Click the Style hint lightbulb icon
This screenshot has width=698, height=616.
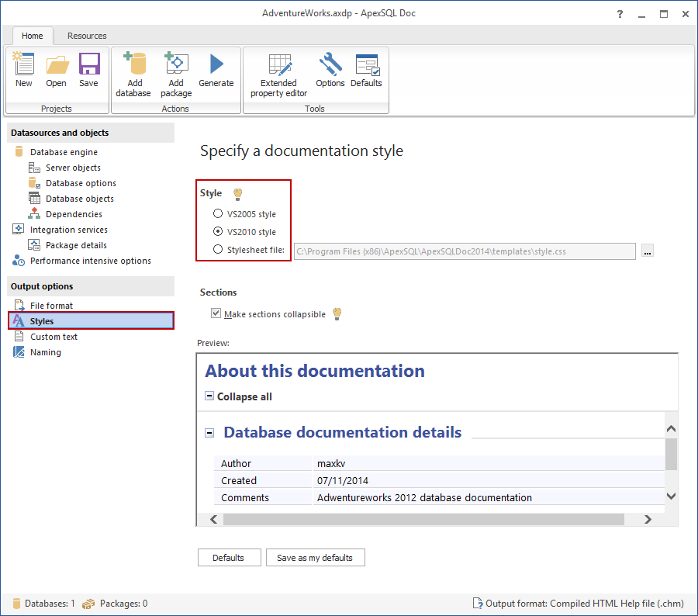tap(238, 194)
